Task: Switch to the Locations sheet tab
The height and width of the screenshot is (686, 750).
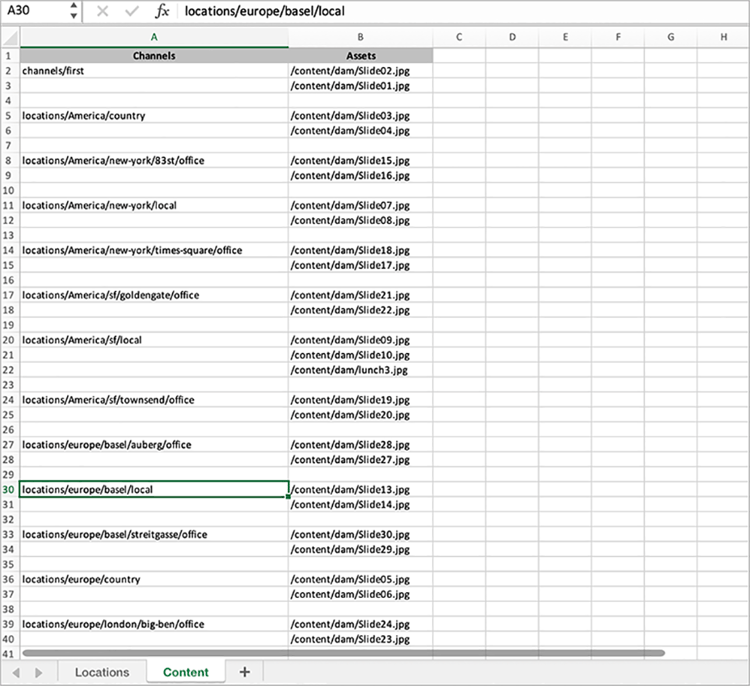Action: coord(102,672)
